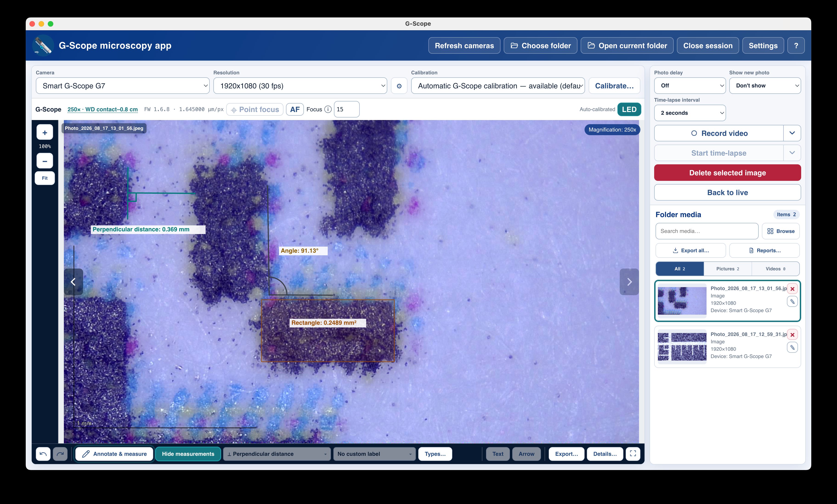Open calibration gear settings icon
Image resolution: width=837 pixels, height=504 pixels.
[x=399, y=86]
